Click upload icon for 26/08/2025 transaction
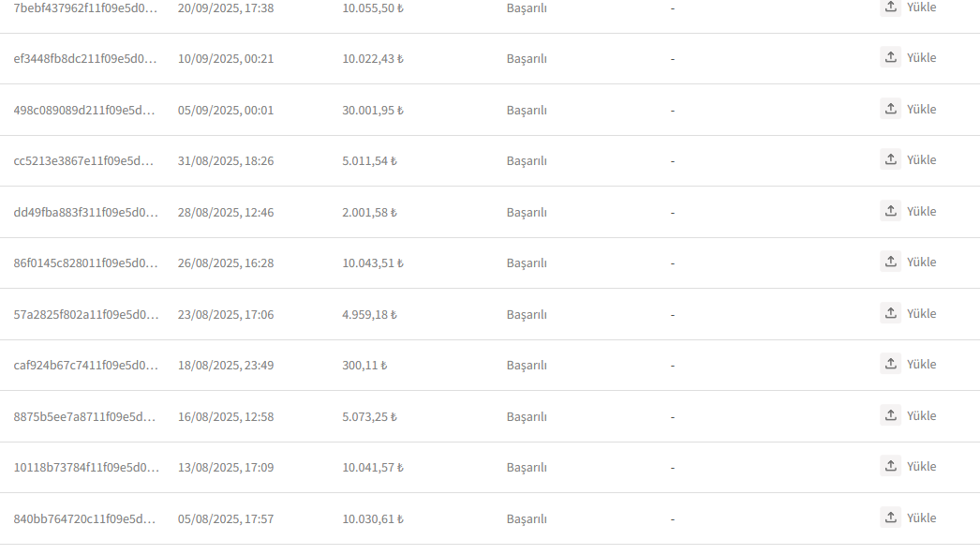The height and width of the screenshot is (555, 980). pos(891,261)
